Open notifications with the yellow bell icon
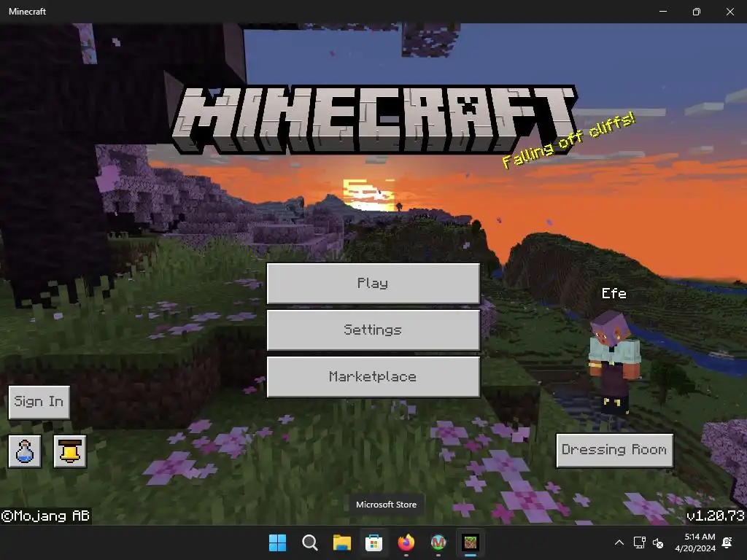The image size is (747, 560). 70,451
